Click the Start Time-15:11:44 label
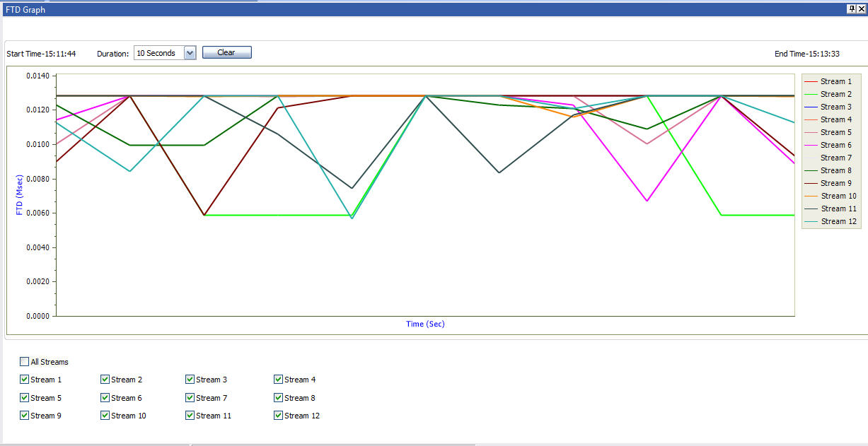The height and width of the screenshot is (446, 868). (41, 54)
